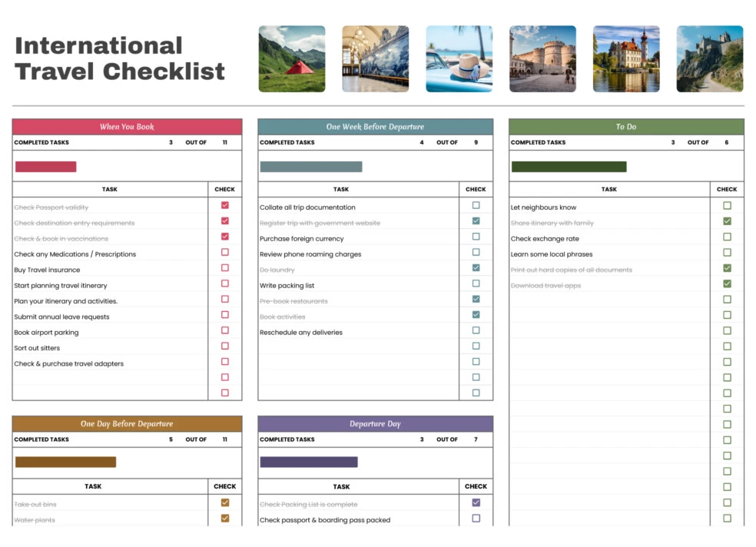This screenshot has height=547, width=756.
Task: Tick the Buy Travel insurance checkbox
Action: point(224,268)
